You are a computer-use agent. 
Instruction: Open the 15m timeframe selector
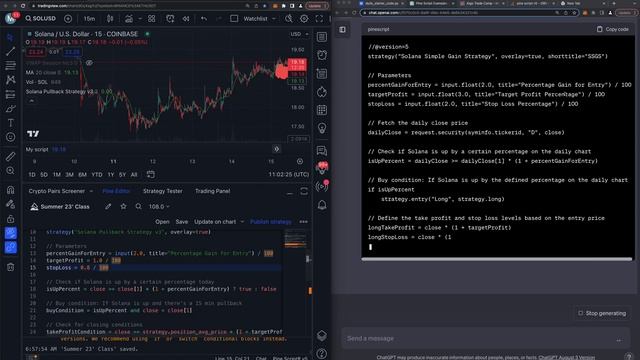(x=89, y=19)
